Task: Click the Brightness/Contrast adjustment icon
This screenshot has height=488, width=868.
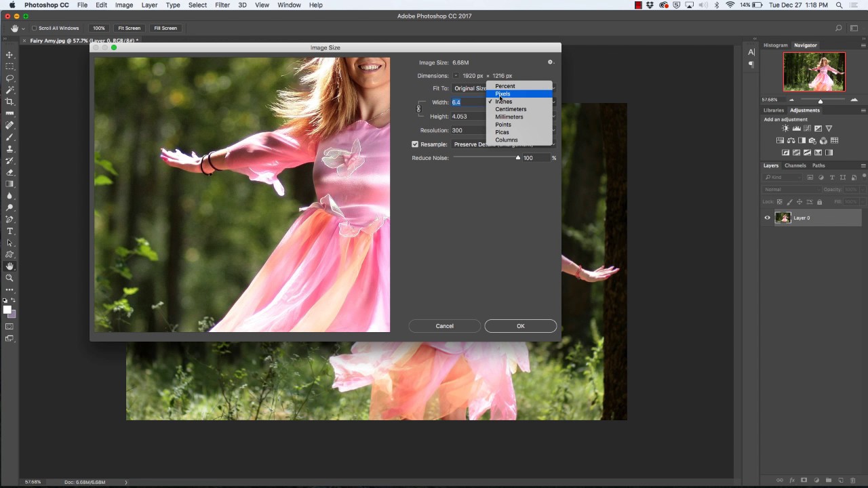Action: click(x=785, y=129)
